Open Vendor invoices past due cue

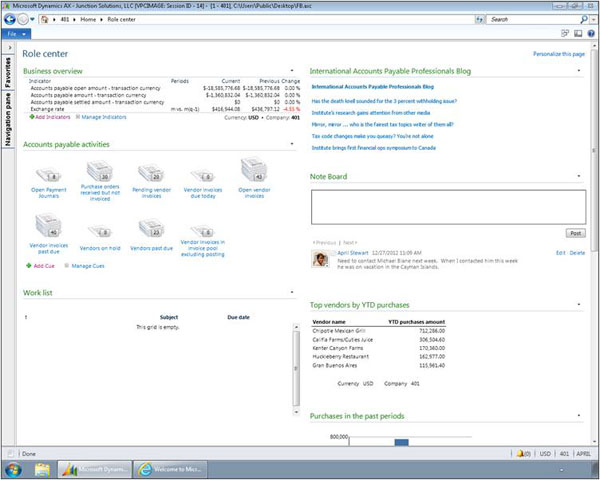[x=49, y=234]
